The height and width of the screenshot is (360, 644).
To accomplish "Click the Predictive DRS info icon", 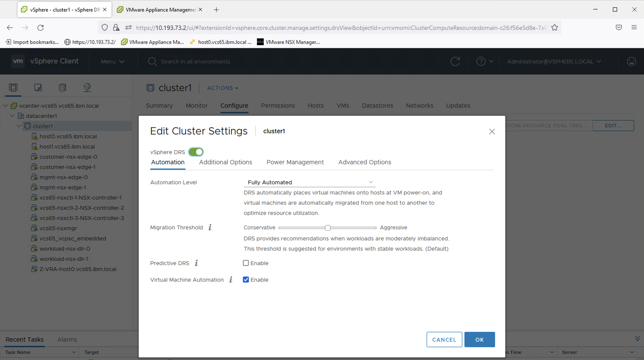I will pyautogui.click(x=197, y=263).
